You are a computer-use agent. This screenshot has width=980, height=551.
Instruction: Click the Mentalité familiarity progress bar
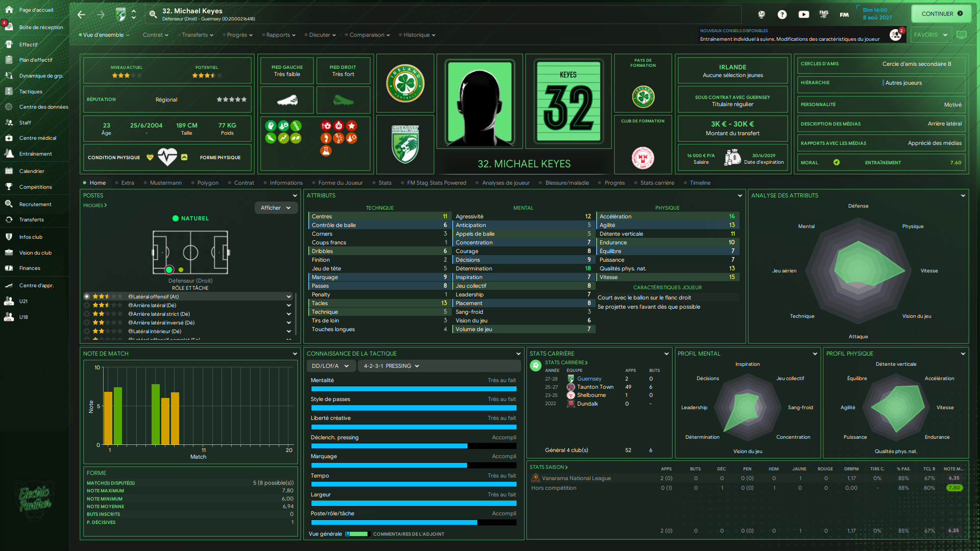[x=413, y=389]
